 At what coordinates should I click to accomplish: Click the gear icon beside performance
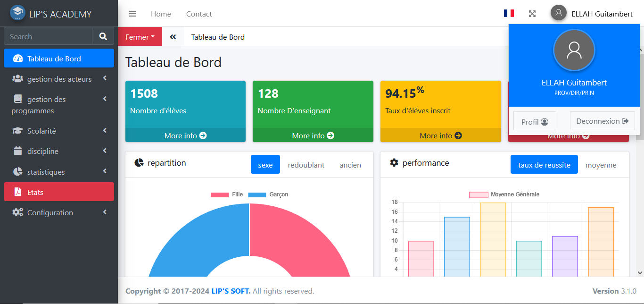coord(394,162)
